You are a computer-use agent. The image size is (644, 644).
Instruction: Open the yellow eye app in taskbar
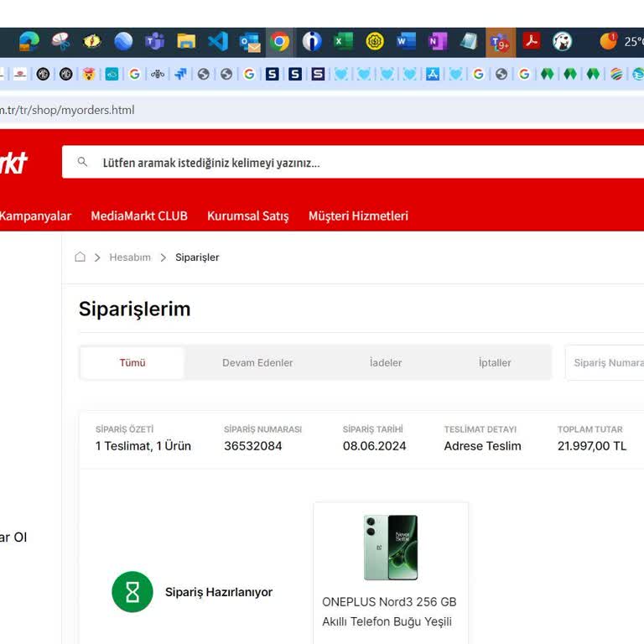(92, 41)
